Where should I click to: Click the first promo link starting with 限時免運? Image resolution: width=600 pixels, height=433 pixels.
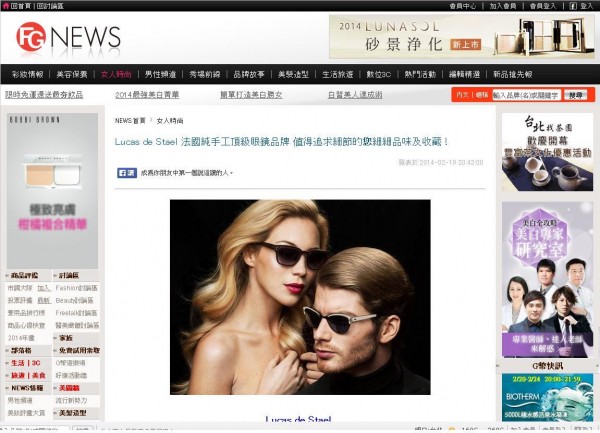pos(44,94)
